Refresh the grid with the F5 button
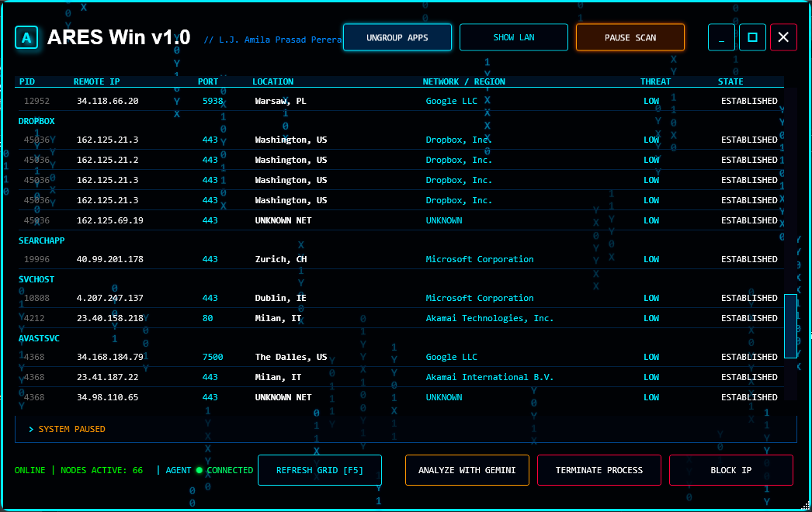This screenshot has height=512, width=812. 320,470
